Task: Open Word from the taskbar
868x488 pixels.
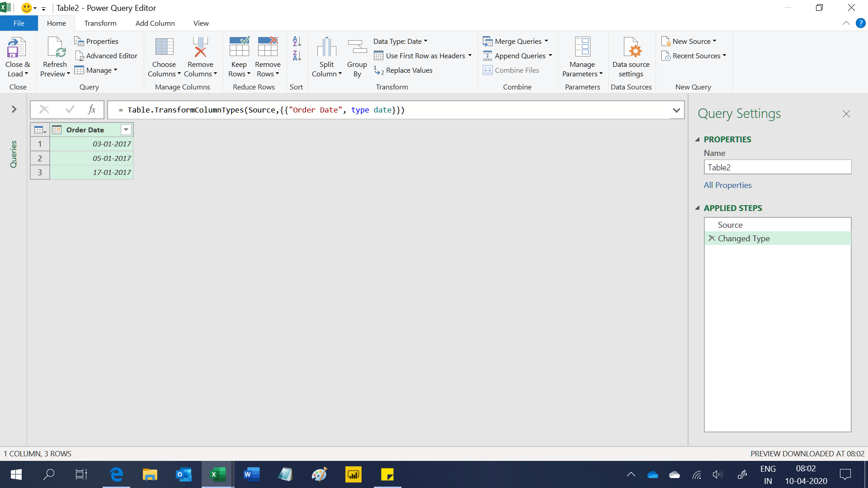Action: click(x=251, y=474)
